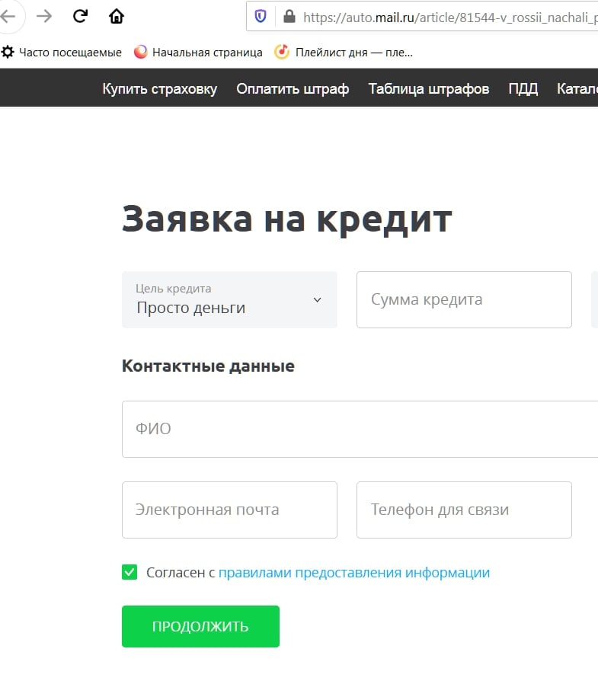Open the Начальная страница bookmark
Screen dimensions: 598x700
[x=198, y=53]
